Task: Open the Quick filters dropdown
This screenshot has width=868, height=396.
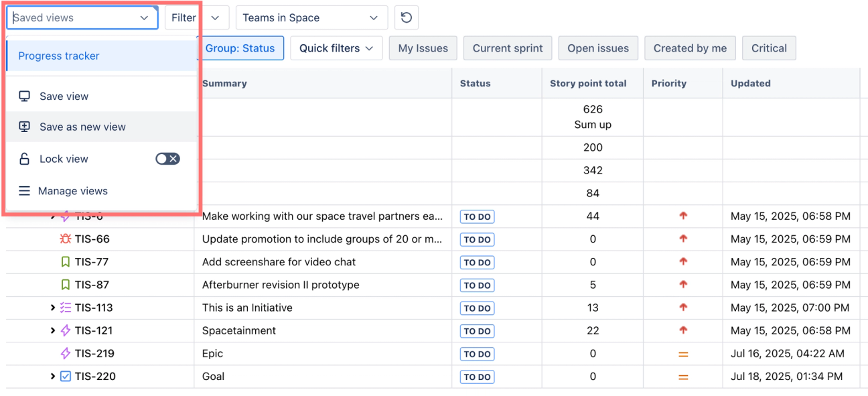Action: pyautogui.click(x=336, y=48)
